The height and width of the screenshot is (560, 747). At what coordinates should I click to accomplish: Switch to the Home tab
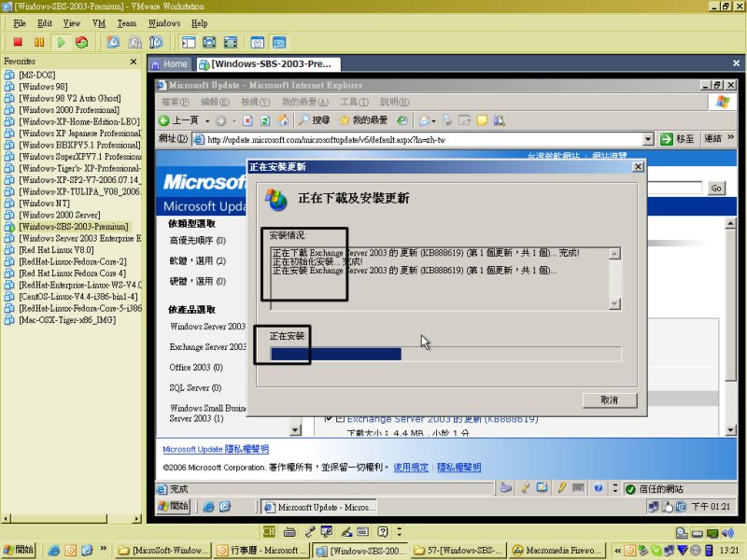[x=170, y=64]
